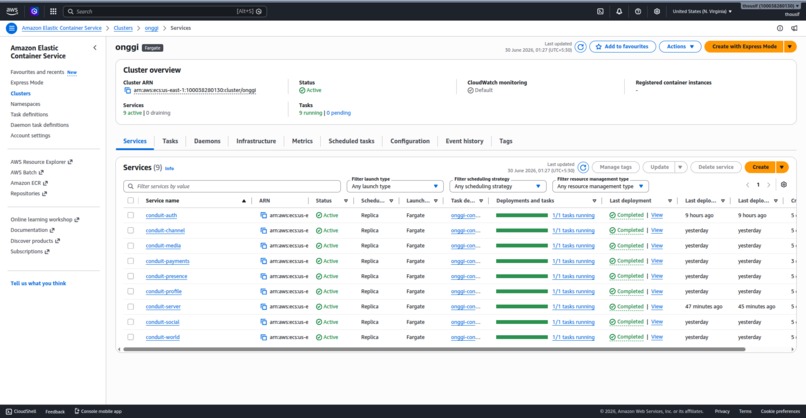Switch to the Event history tab

(465, 141)
